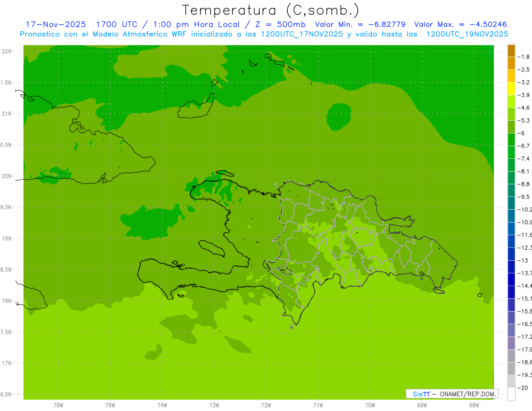Click the '-15.8' colorbar value
Viewport: 532px width, 411px height.
524,311
